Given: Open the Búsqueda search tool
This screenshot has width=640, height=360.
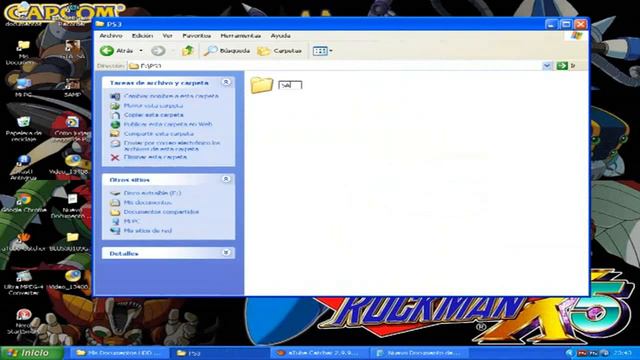Looking at the screenshot, I should pyautogui.click(x=227, y=51).
